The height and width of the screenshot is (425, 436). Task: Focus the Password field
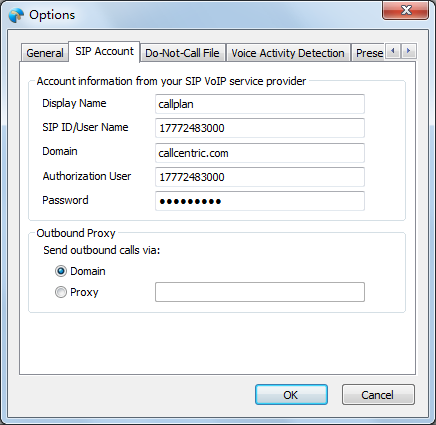point(260,201)
